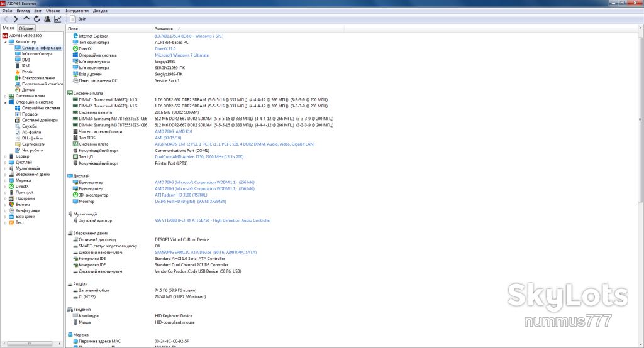Click the flame icon next to Розгін

(x=18, y=72)
